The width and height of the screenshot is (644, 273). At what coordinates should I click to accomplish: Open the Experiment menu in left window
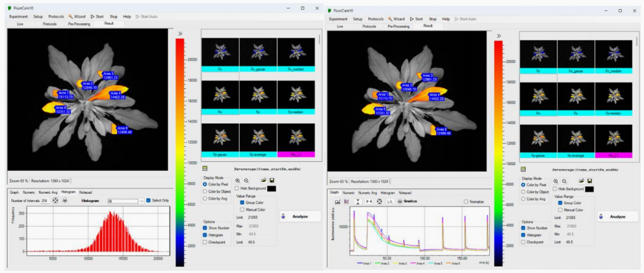(x=18, y=16)
